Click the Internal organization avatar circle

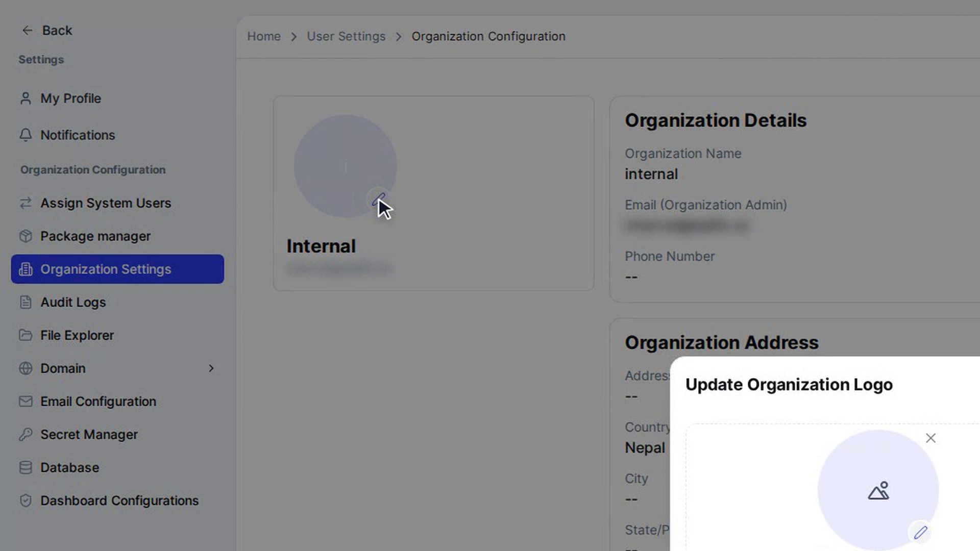[x=346, y=166]
